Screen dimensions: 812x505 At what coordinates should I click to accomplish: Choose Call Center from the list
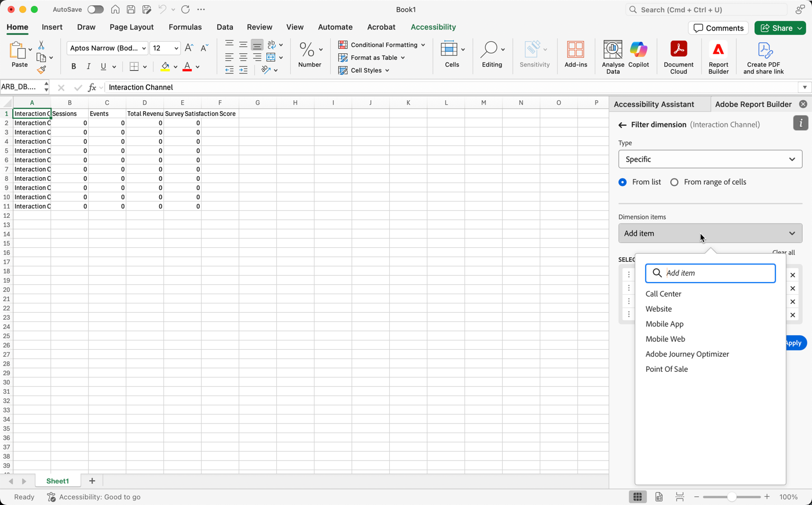(664, 294)
